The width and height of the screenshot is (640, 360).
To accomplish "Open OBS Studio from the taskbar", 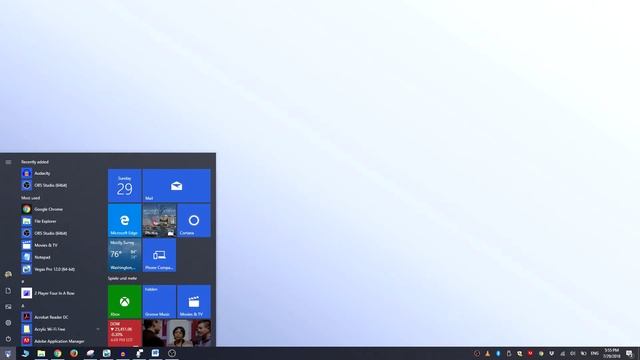I will [172, 353].
